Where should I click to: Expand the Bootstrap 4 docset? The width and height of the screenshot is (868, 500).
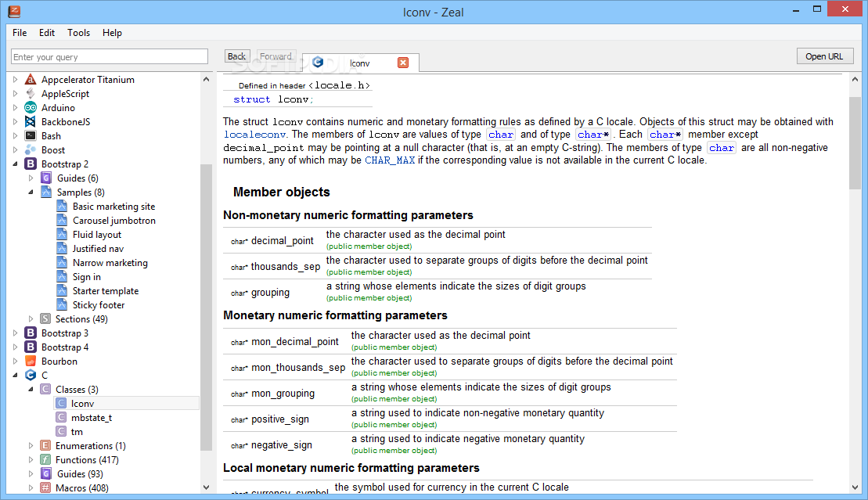(x=15, y=347)
